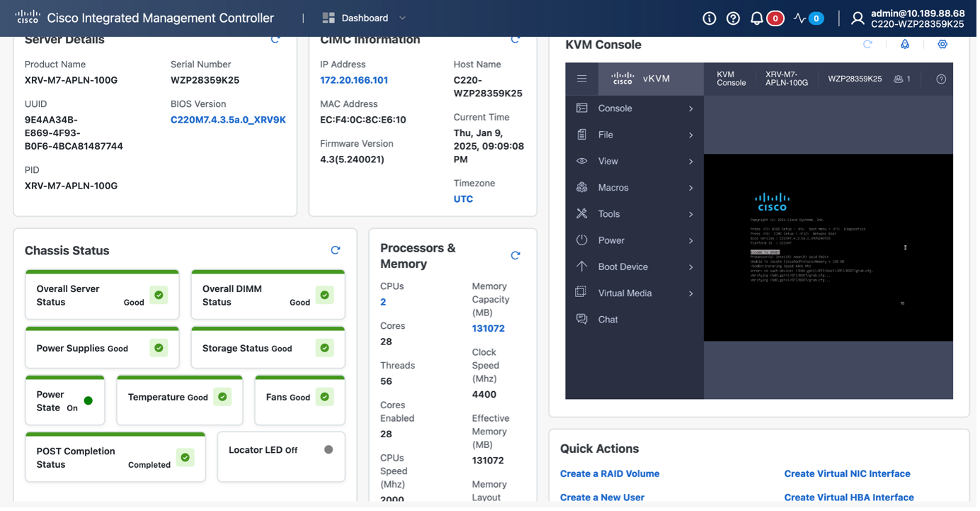
Task: Refresh the Processors & Memory panel
Action: (x=515, y=255)
